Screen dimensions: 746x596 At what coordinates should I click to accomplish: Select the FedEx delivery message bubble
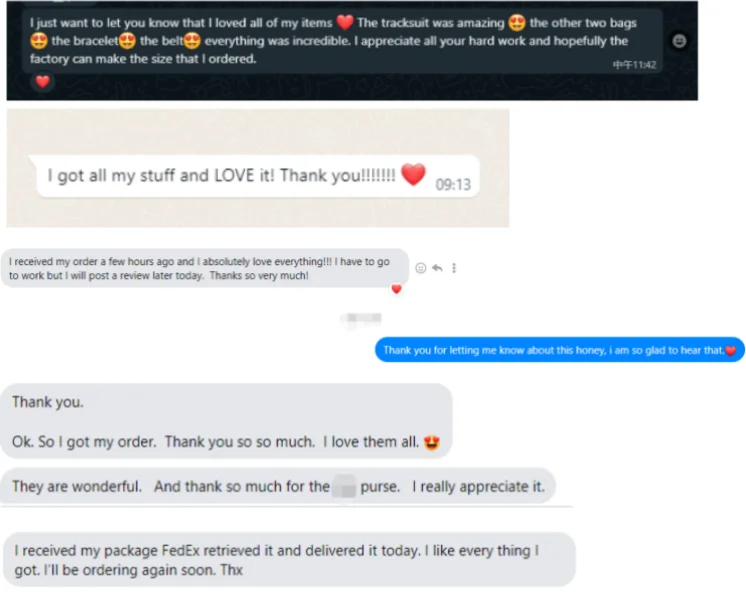point(288,560)
